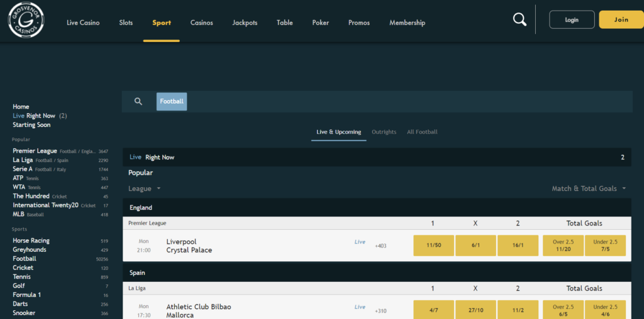The width and height of the screenshot is (644, 319).
Task: Select Greyhounds in Sports list
Action: pos(60,250)
